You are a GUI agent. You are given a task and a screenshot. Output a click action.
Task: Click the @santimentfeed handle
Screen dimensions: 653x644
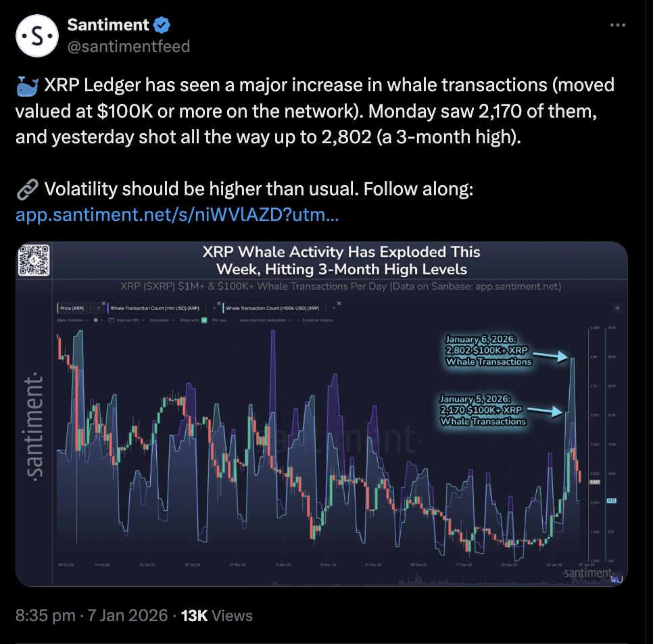[128, 46]
